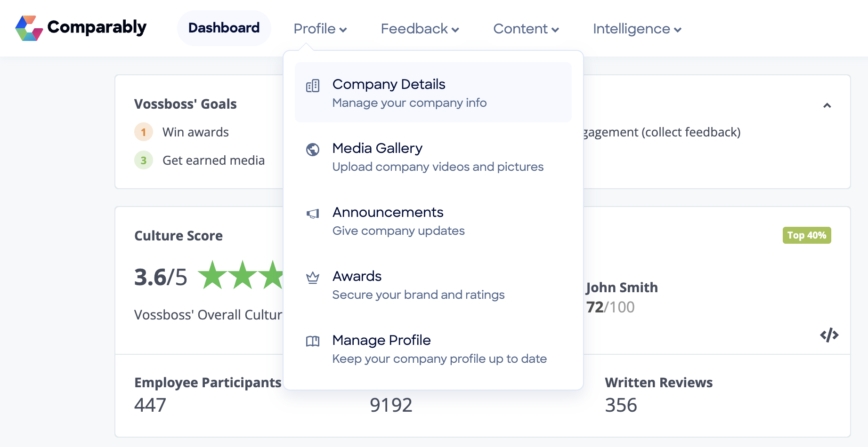Click the number 1 goal badge

tap(144, 132)
